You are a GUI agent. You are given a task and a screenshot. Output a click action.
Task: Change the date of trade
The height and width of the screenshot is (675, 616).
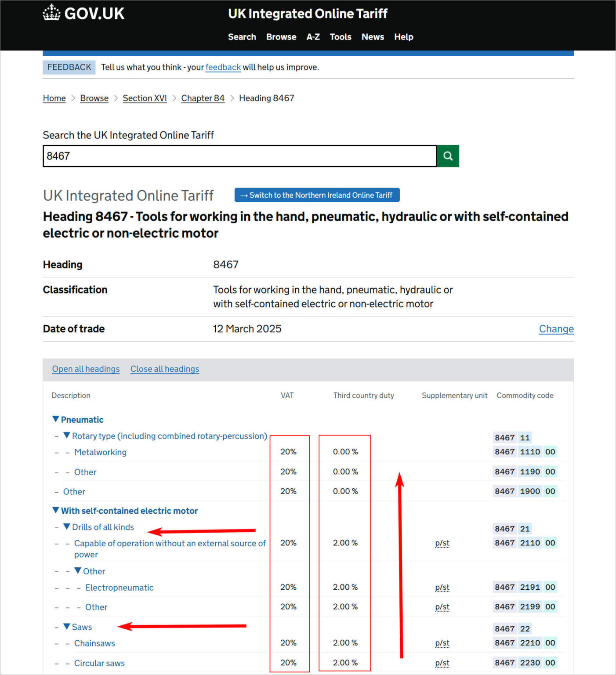[x=556, y=329]
